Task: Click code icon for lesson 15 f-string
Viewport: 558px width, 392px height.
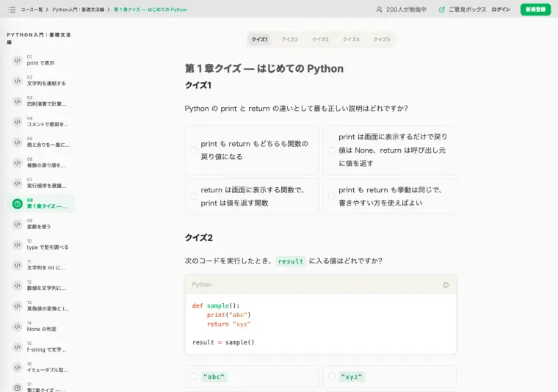Action: tap(17, 346)
